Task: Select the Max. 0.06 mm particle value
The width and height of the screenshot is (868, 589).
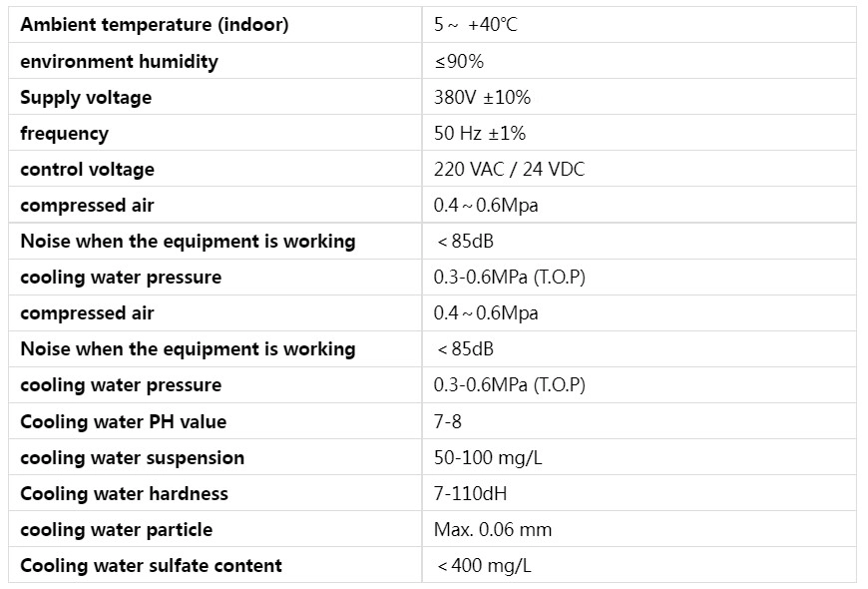Action: coord(493,530)
